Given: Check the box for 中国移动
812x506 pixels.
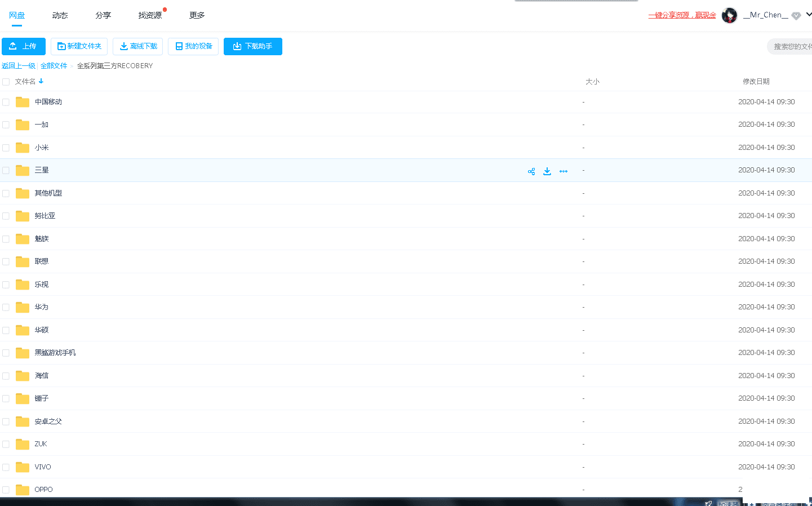Looking at the screenshot, I should pyautogui.click(x=6, y=102).
